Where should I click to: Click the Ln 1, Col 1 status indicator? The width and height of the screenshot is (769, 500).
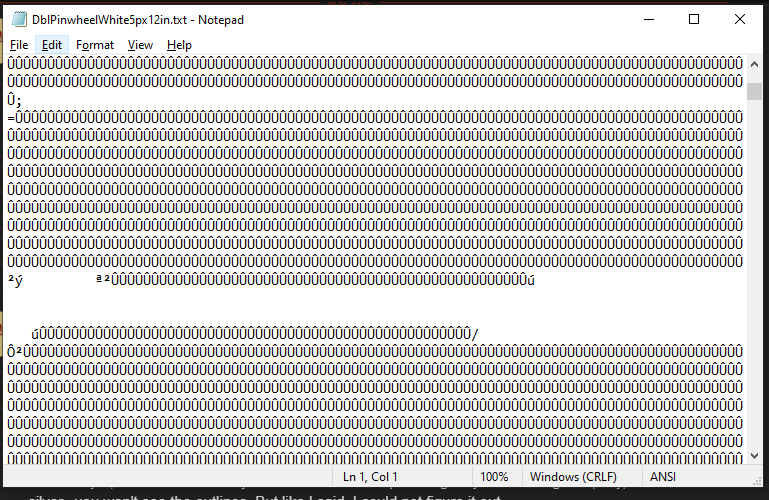coord(370,477)
